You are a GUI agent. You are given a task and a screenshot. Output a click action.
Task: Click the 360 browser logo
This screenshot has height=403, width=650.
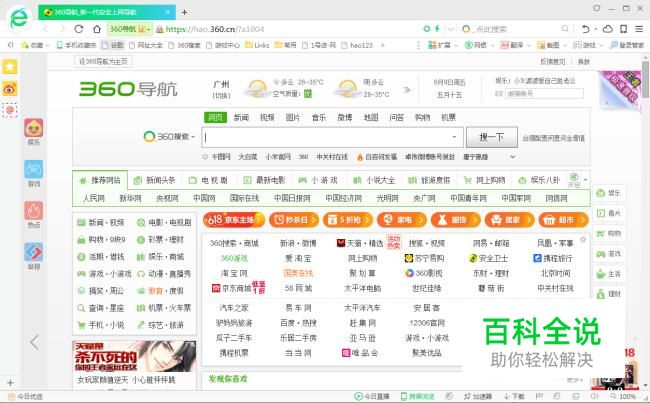[x=19, y=18]
